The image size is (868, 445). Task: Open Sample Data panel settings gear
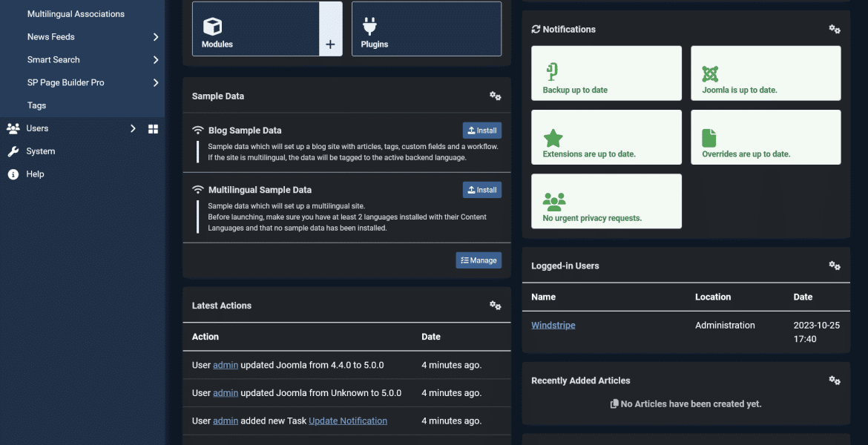pos(495,96)
